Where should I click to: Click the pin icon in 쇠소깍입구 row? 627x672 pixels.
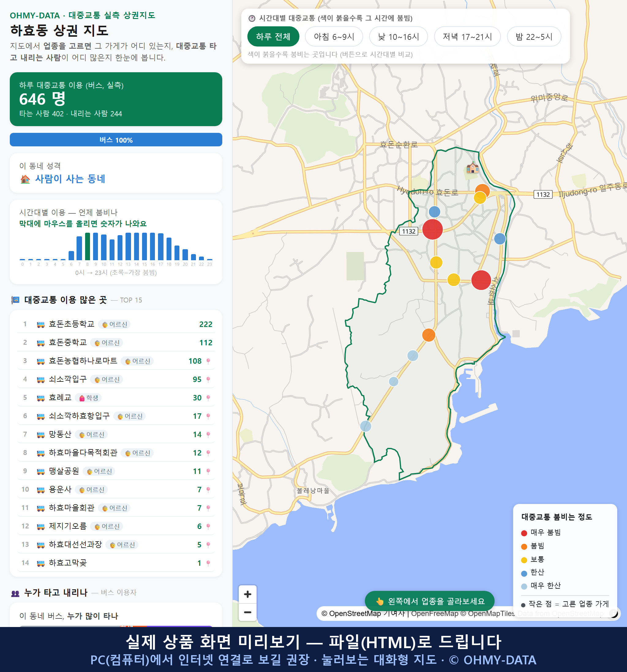click(x=208, y=380)
